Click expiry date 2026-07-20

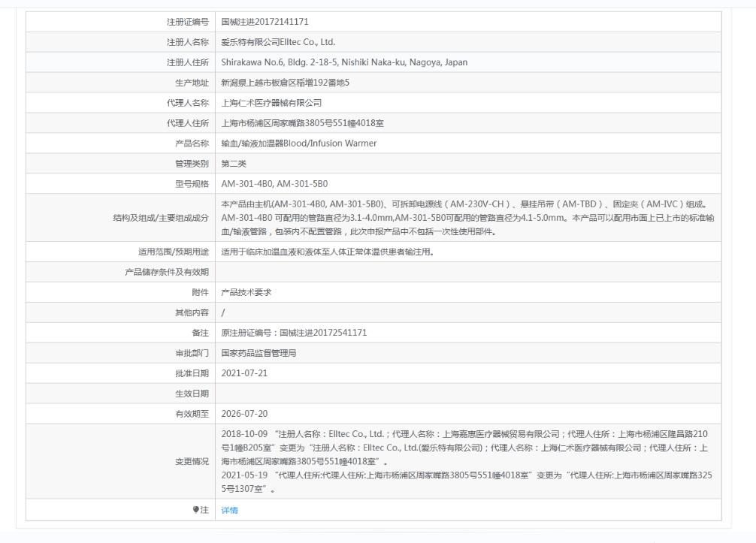pyautogui.click(x=244, y=413)
